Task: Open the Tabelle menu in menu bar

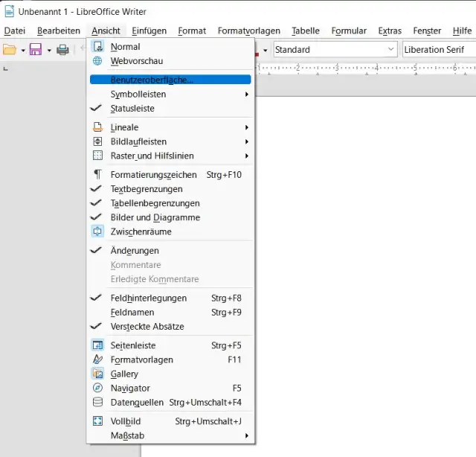Action: [305, 31]
